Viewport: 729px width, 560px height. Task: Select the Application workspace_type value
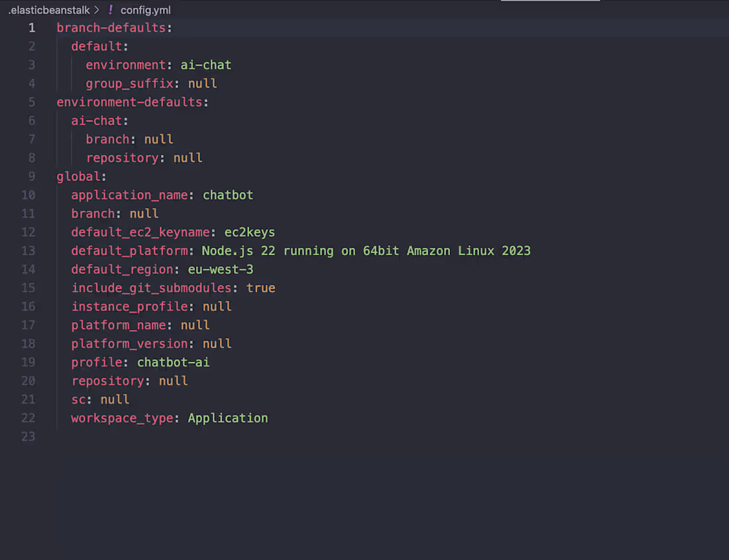tap(227, 418)
